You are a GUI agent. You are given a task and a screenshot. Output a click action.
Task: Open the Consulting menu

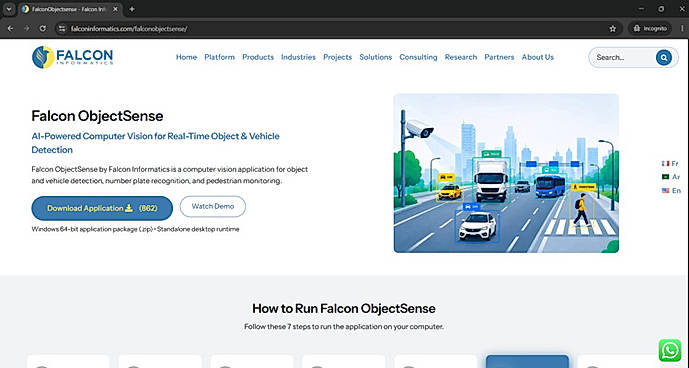(x=418, y=57)
